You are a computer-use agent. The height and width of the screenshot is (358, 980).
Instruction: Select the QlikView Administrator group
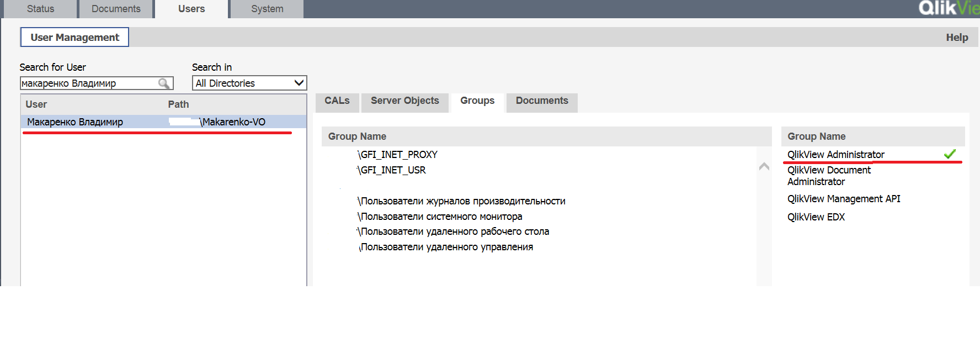[835, 155]
